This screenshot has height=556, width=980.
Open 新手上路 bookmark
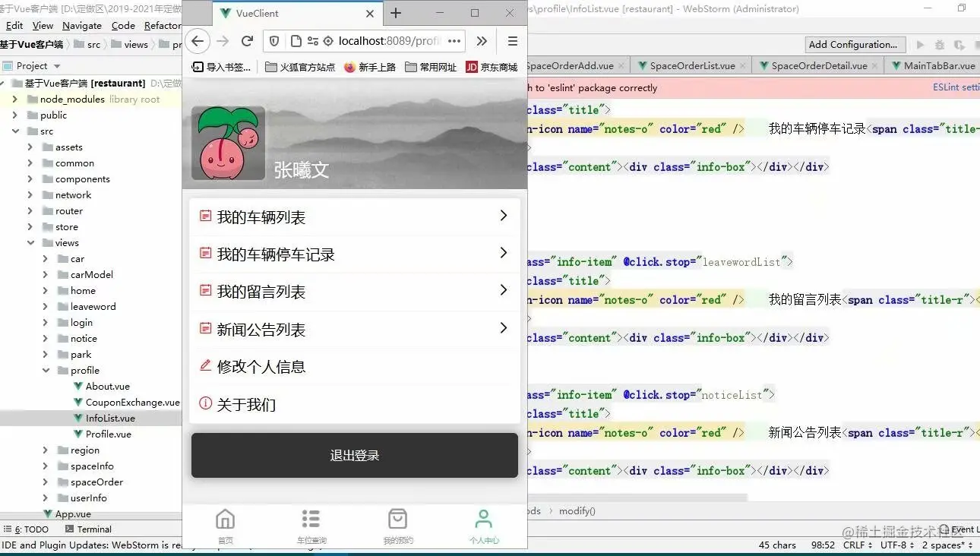tap(370, 67)
